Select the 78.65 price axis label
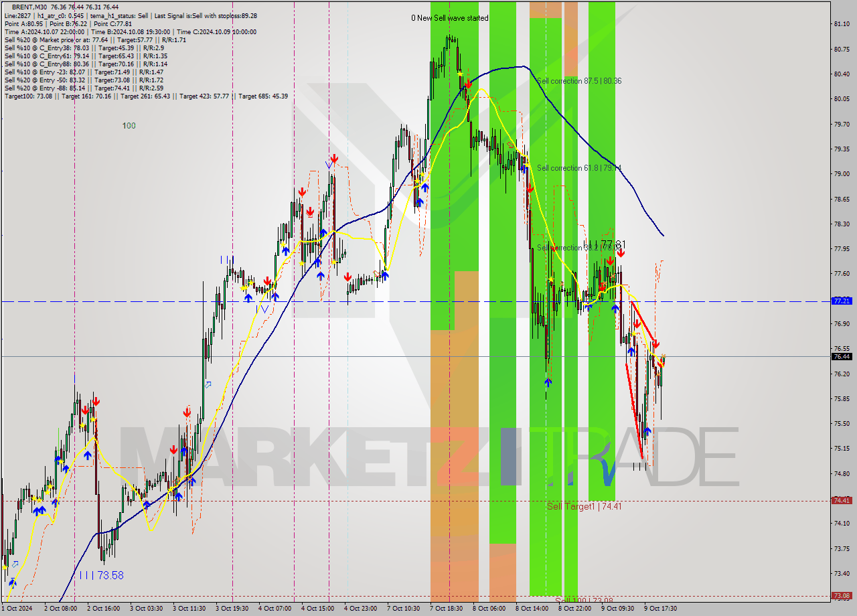This screenshot has width=857, height=616. coord(842,199)
